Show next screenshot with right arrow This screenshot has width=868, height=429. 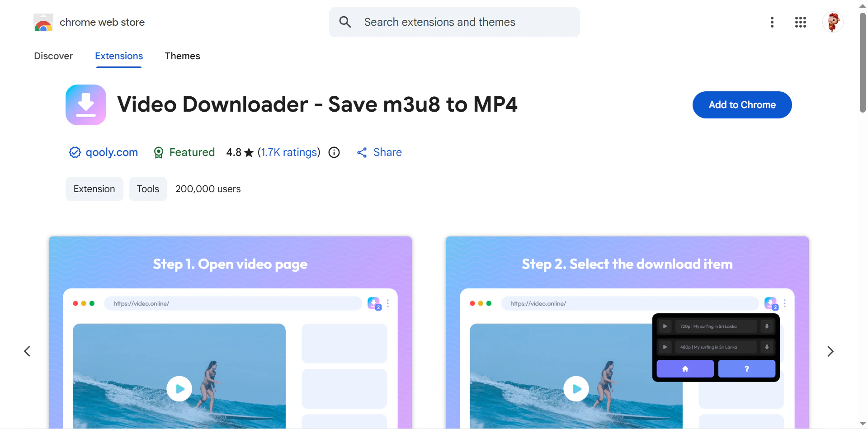(x=830, y=351)
